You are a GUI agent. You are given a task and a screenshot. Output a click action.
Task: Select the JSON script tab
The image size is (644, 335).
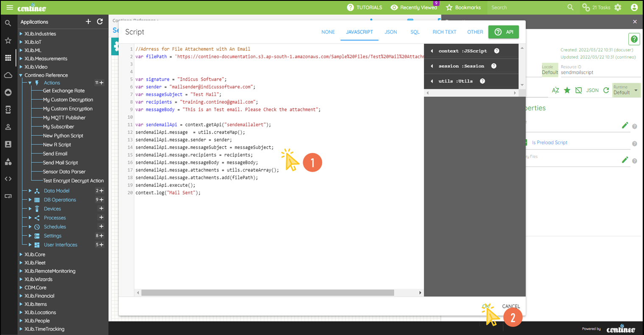point(390,32)
